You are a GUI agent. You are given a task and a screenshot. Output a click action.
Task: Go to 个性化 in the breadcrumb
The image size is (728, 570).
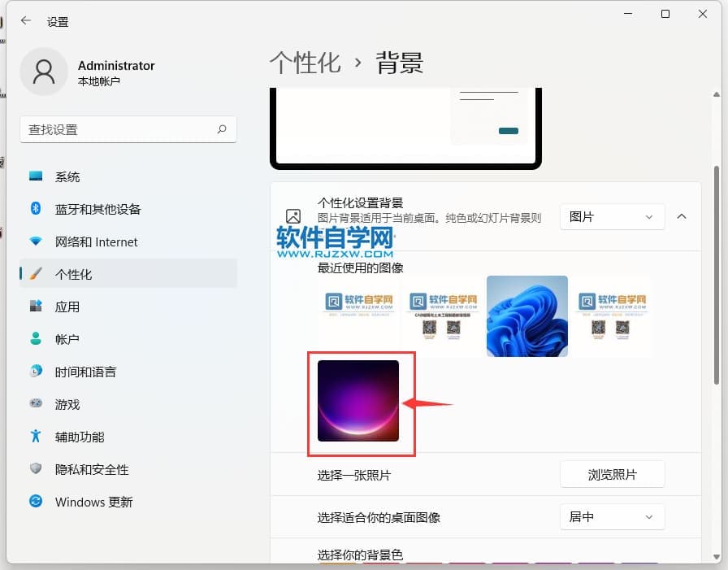pos(305,63)
